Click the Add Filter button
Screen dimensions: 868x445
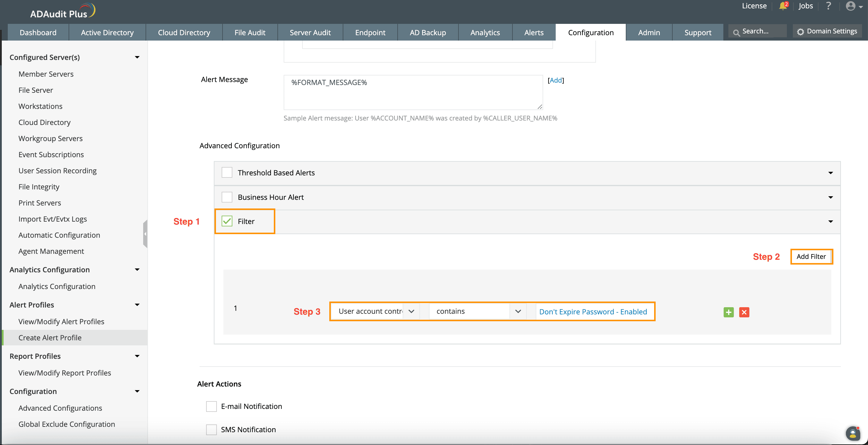click(811, 257)
